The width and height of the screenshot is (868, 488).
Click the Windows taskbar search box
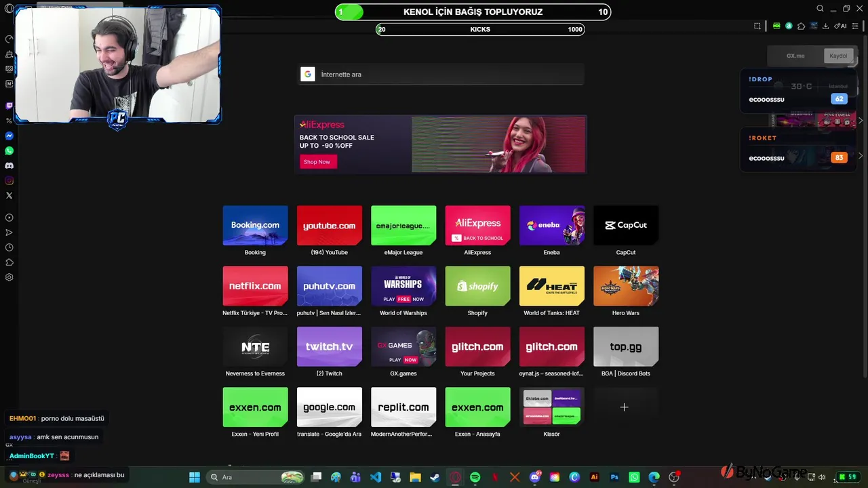256,477
